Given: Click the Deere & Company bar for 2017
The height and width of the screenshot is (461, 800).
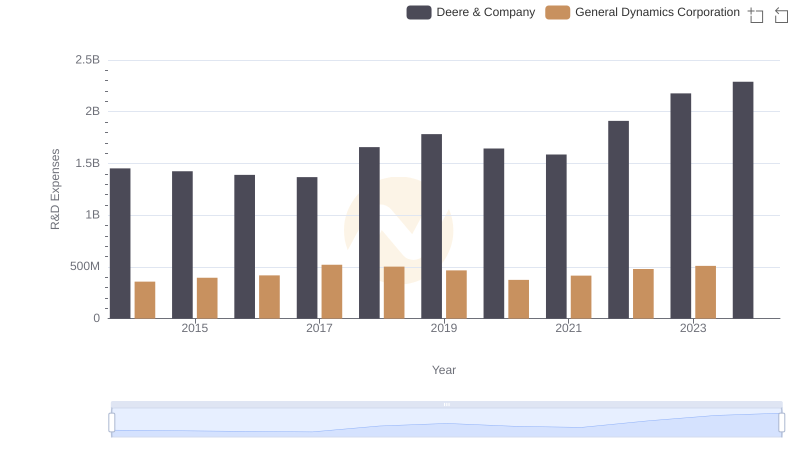Looking at the screenshot, I should 307,248.
